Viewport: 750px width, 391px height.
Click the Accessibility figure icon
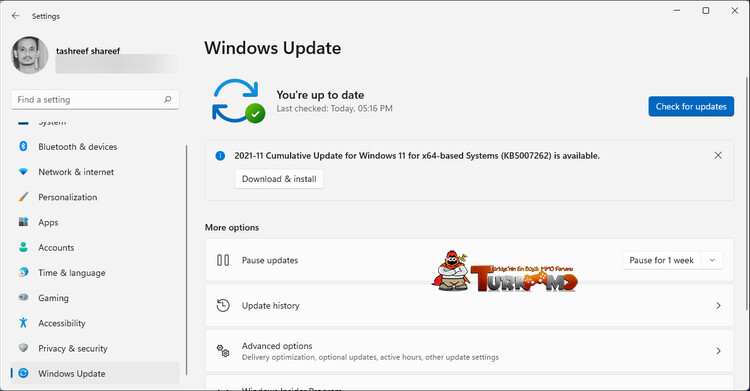(23, 323)
